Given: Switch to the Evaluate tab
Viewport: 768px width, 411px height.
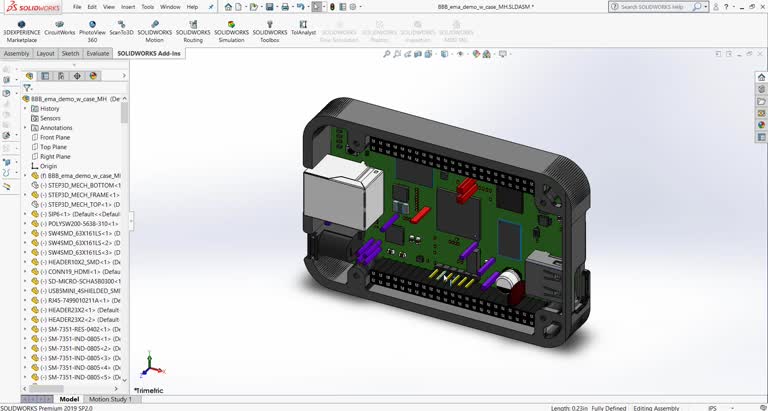Looking at the screenshot, I should click(98, 53).
